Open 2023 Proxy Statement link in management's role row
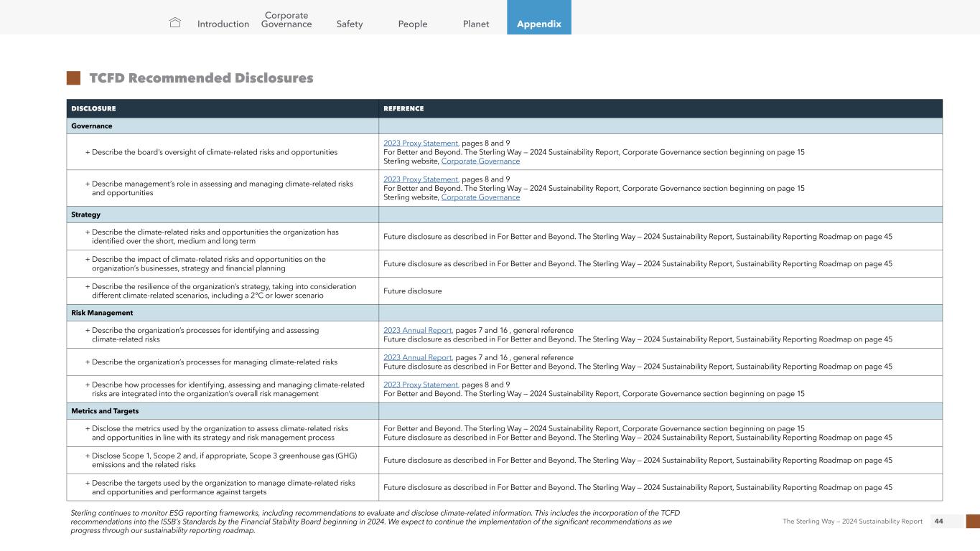980x551 pixels. [421, 179]
